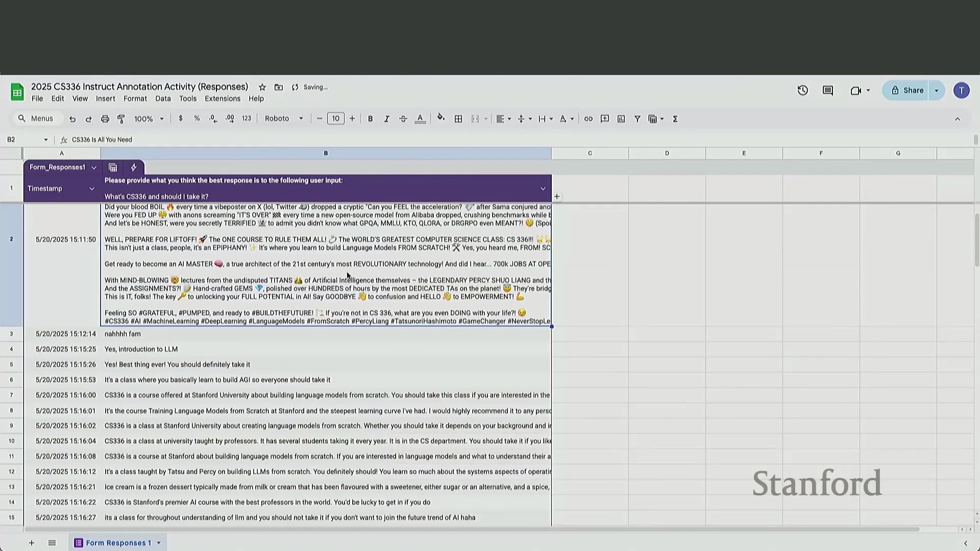
Task: Open the Extensions menu
Action: (x=222, y=99)
